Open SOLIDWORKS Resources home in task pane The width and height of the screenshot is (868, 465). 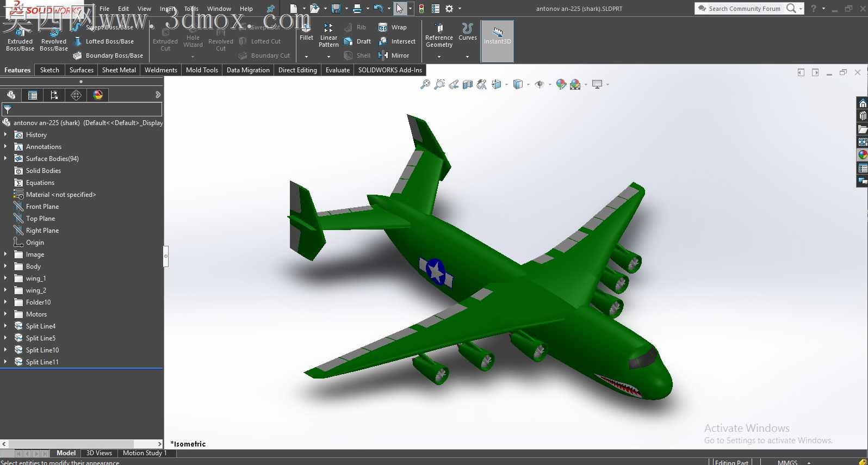863,103
